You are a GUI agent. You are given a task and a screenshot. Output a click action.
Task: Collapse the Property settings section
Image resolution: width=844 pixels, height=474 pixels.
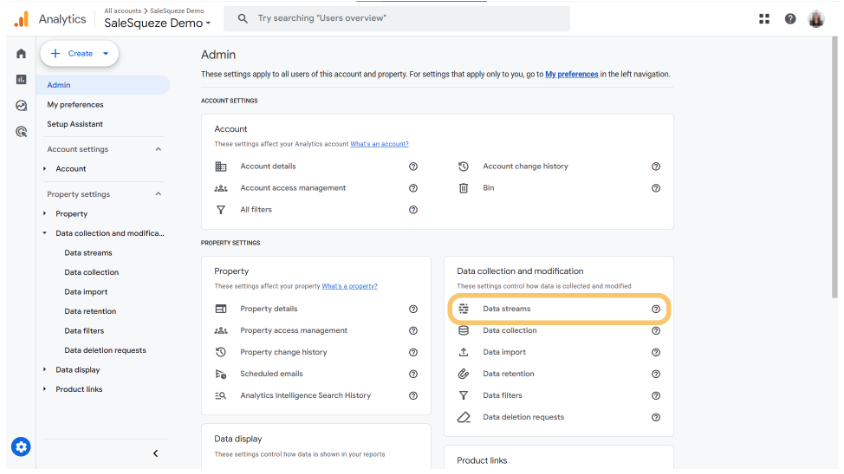tap(158, 194)
